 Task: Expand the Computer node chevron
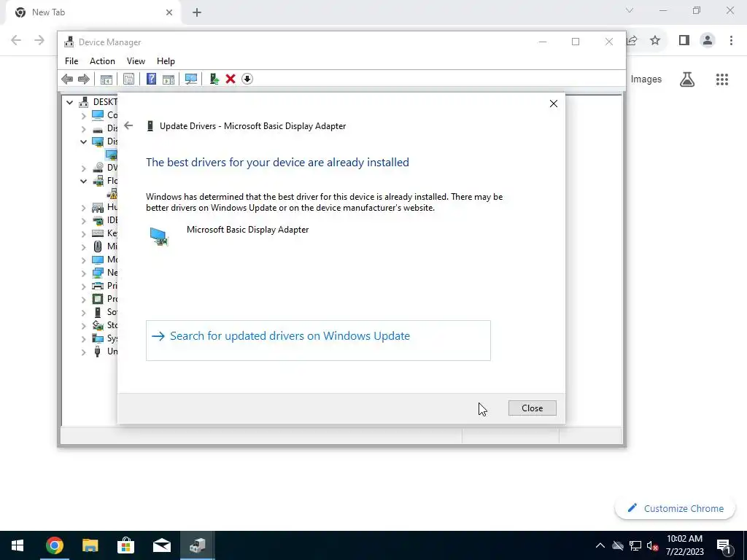(x=83, y=115)
